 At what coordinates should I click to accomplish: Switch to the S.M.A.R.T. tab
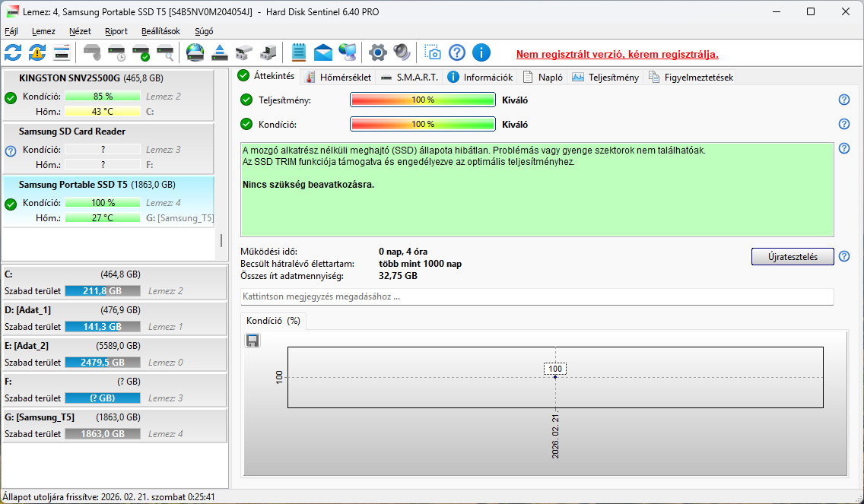(409, 77)
